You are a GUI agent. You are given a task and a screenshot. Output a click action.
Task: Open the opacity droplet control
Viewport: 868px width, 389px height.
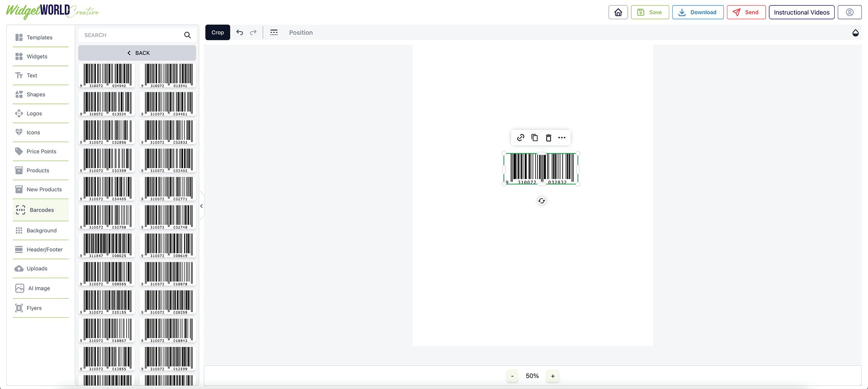856,33
